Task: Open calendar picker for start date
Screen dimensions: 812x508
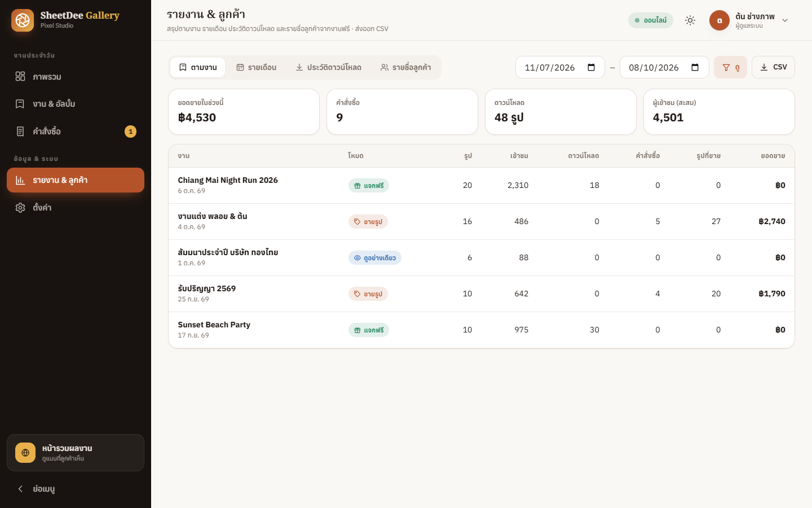Action: click(x=591, y=67)
